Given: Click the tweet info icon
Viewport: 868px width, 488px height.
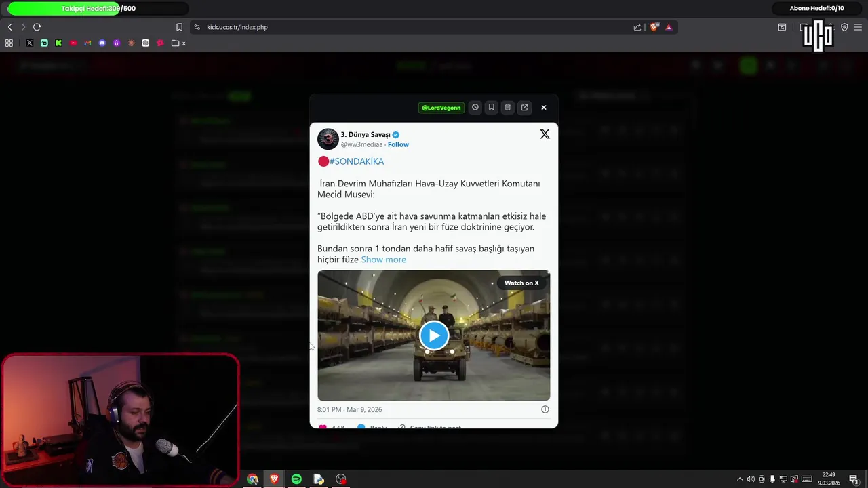Looking at the screenshot, I should pyautogui.click(x=545, y=409).
